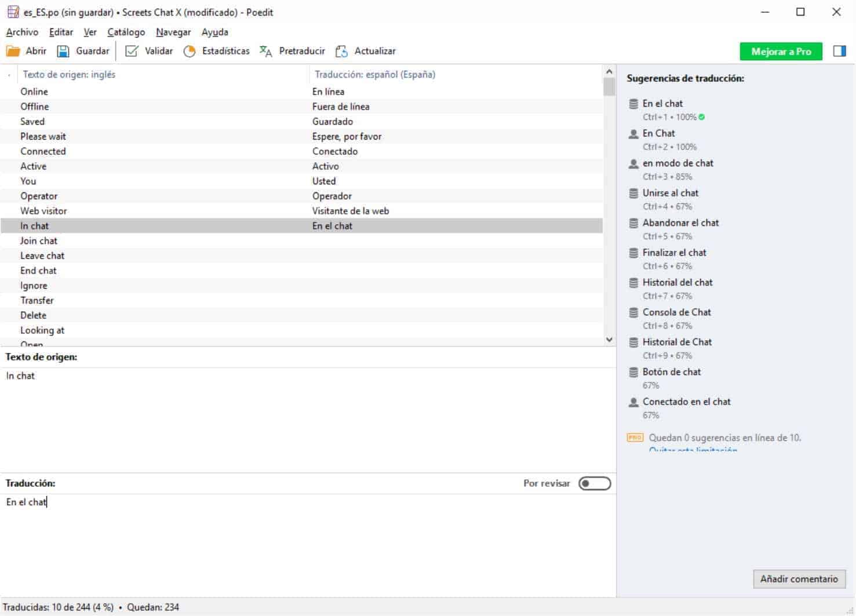856x616 pixels.
Task: Click in the Traducción text field
Action: pos(307,545)
